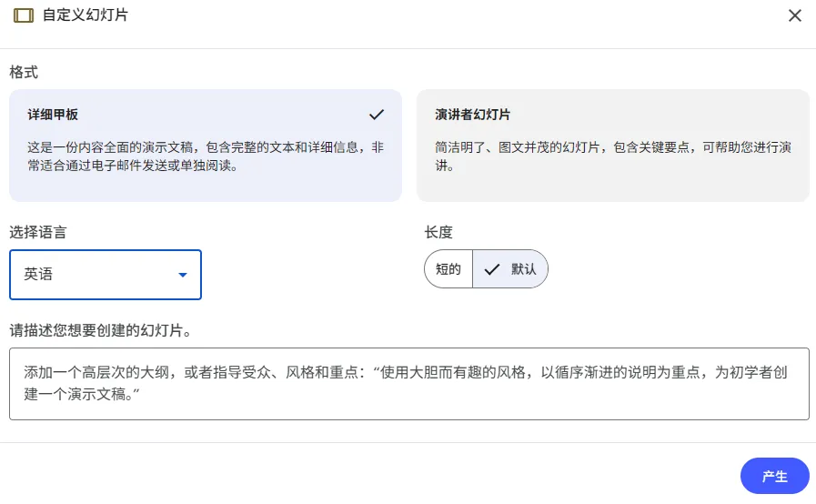The height and width of the screenshot is (504, 816).
Task: Set length to 默认
Action: point(522,269)
